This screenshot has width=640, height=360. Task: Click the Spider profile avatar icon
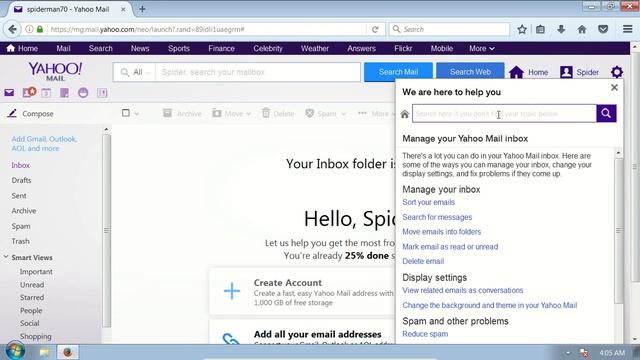(x=566, y=72)
